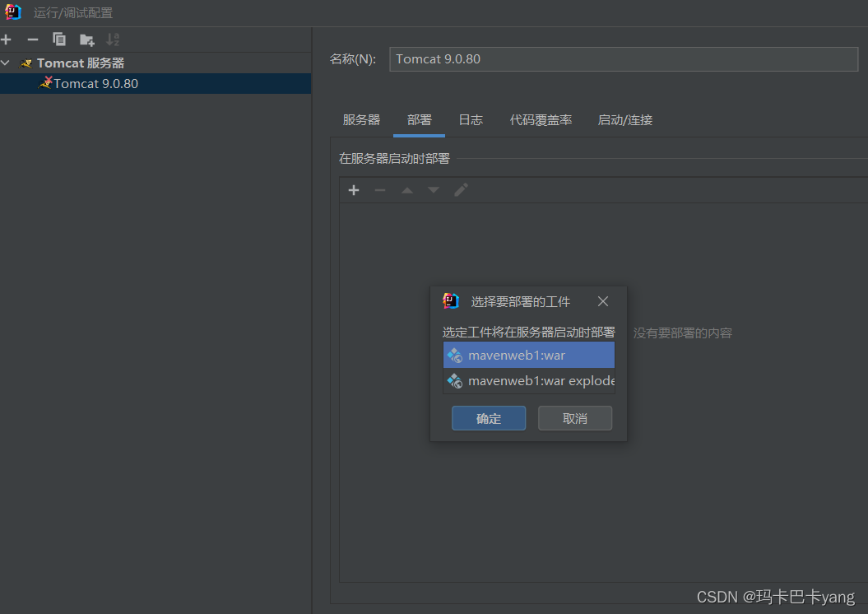The image size is (868, 614).
Task: Click the IntelliJ logo in dialog title
Action: 451,300
